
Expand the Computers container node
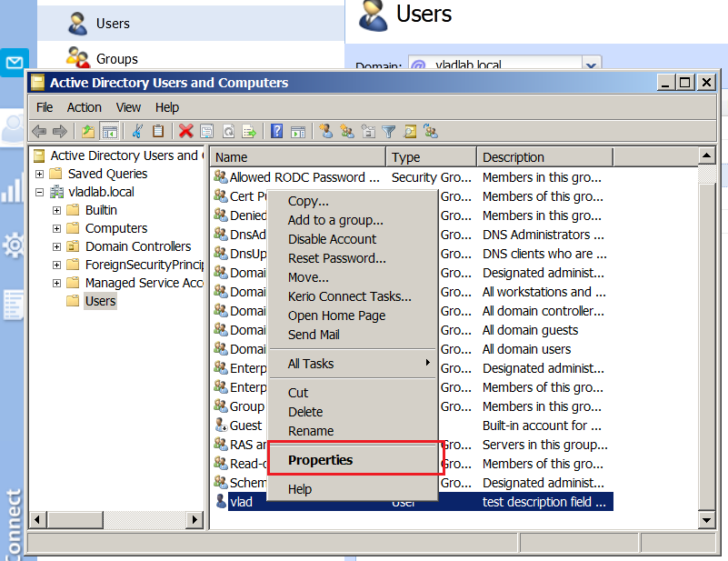tap(56, 228)
